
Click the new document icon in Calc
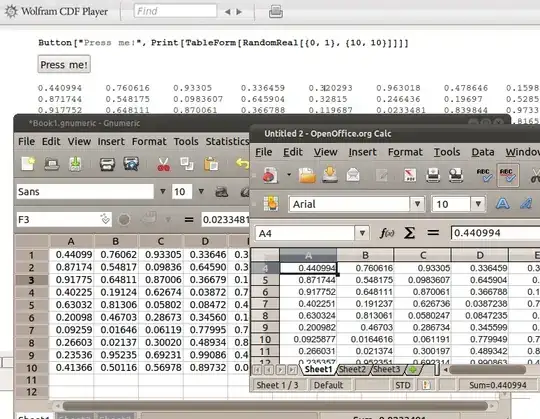(x=270, y=175)
